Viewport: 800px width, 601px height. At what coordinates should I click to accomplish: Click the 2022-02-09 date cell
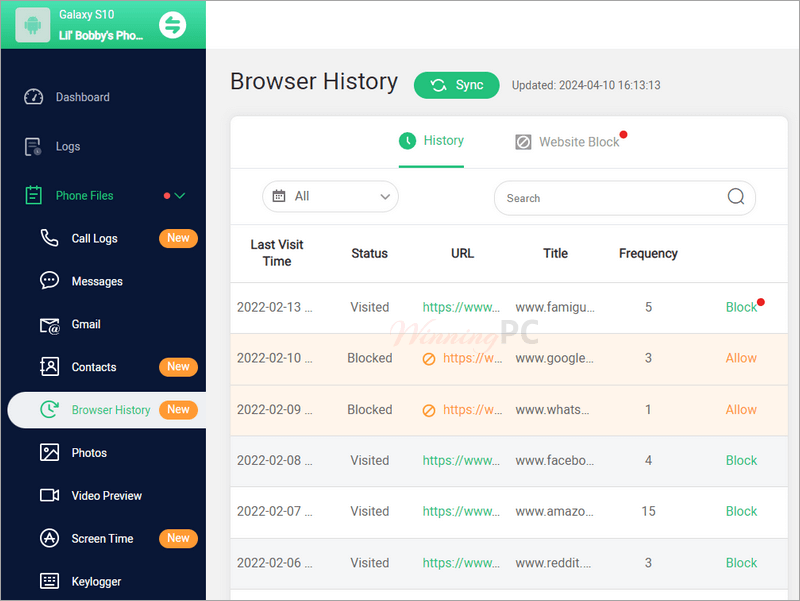pyautogui.click(x=274, y=409)
